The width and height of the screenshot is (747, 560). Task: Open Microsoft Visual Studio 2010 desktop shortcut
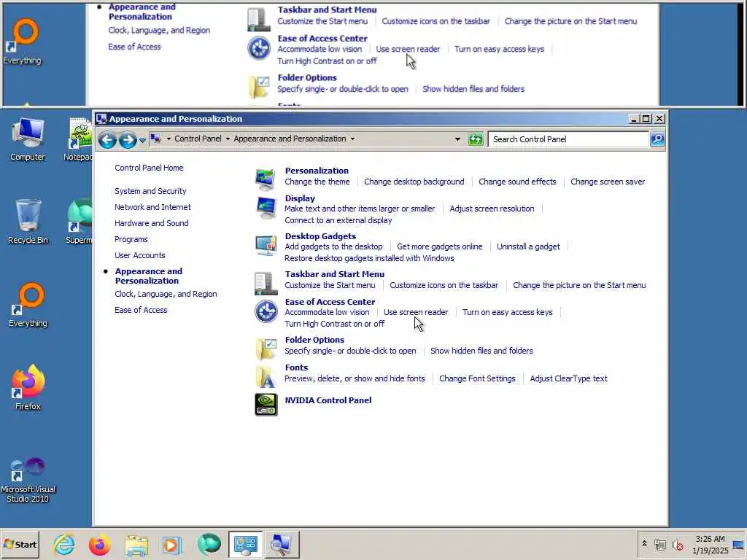coord(28,481)
